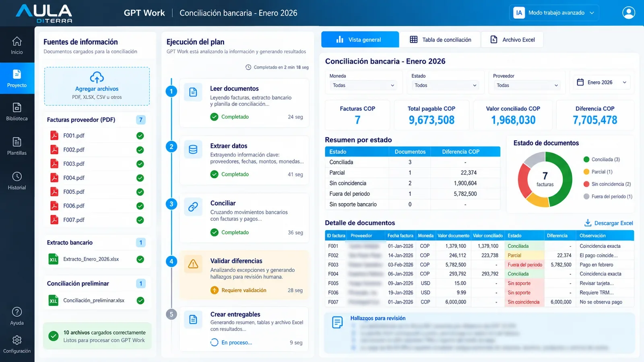Screen dimensions: 644x362
Task: Click the link icon on Conciliar step
Action: pyautogui.click(x=193, y=206)
